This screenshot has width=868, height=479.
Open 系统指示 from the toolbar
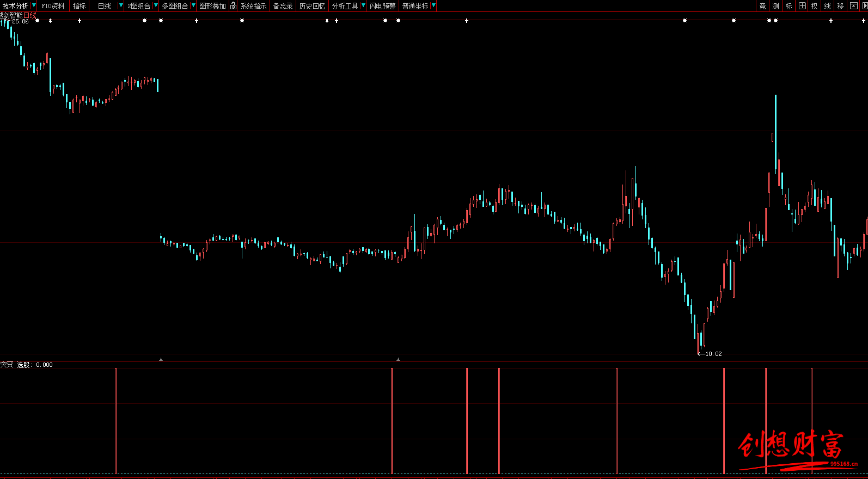[x=254, y=6]
